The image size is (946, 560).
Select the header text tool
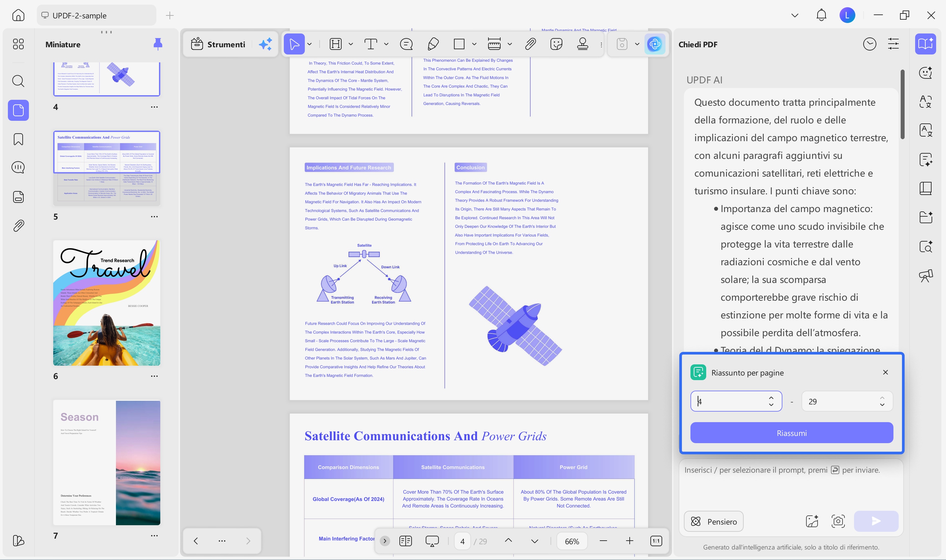335,44
